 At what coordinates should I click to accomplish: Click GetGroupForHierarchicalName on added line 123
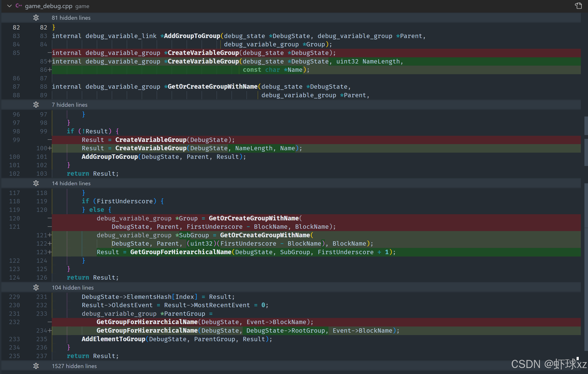181,252
